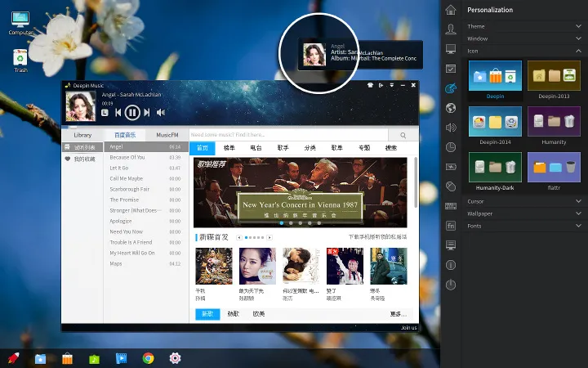Open the launcher rocket icon in dock
Image resolution: width=588 pixels, height=368 pixels.
coord(13,358)
